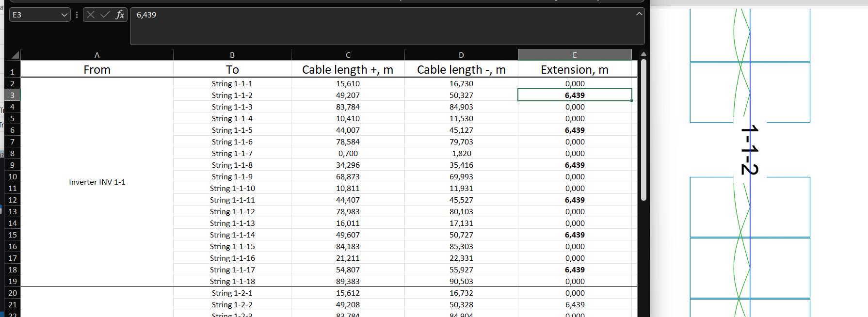868x317 pixels.
Task: Open the Name Box dropdown arrow
Action: [x=64, y=15]
